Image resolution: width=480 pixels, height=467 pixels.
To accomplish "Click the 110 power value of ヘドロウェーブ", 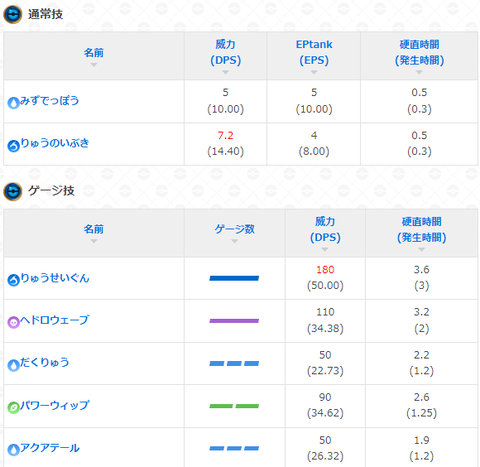I will click(x=325, y=312).
